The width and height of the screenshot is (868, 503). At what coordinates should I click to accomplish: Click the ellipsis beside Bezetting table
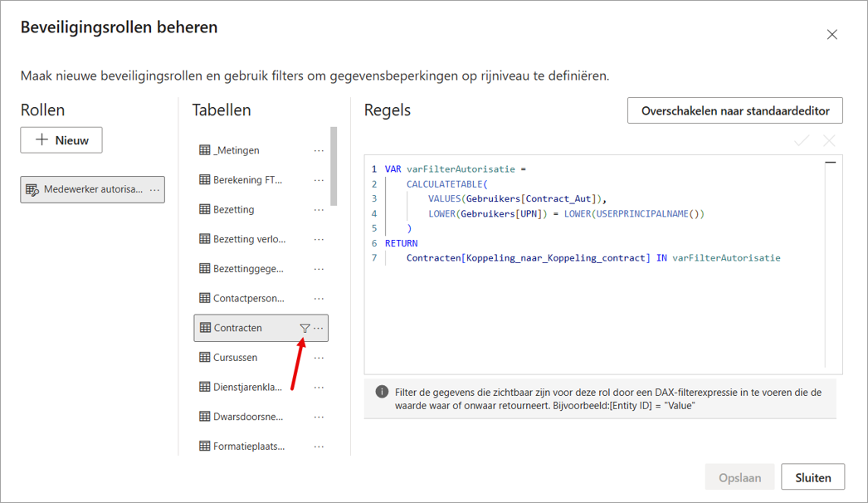[x=319, y=210]
